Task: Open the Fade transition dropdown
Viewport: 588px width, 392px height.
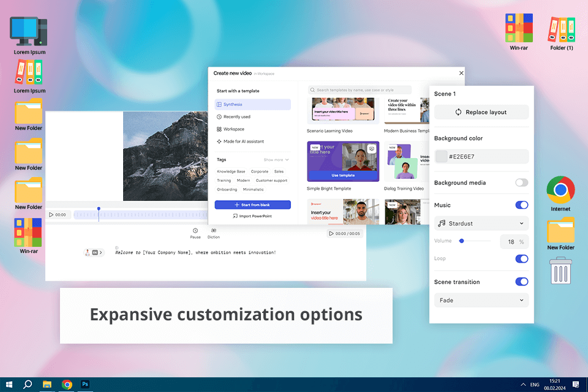Action: (481, 300)
